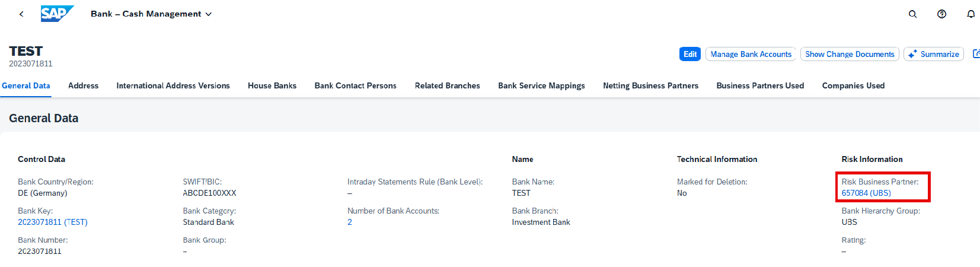The image size is (980, 267).
Task: Click the Summarize AI button
Action: [933, 54]
